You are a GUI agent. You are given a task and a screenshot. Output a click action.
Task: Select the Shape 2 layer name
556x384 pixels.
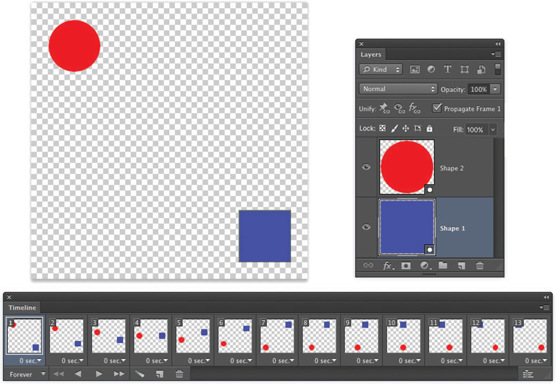pos(452,168)
